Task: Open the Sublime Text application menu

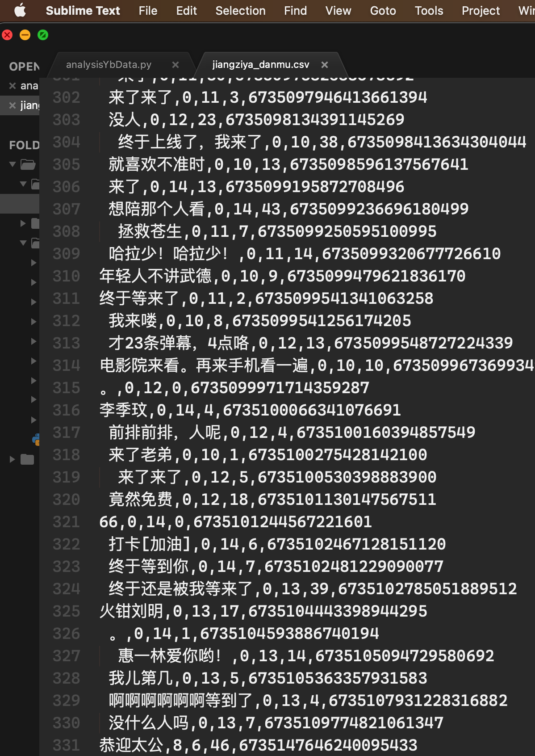Action: pos(83,11)
